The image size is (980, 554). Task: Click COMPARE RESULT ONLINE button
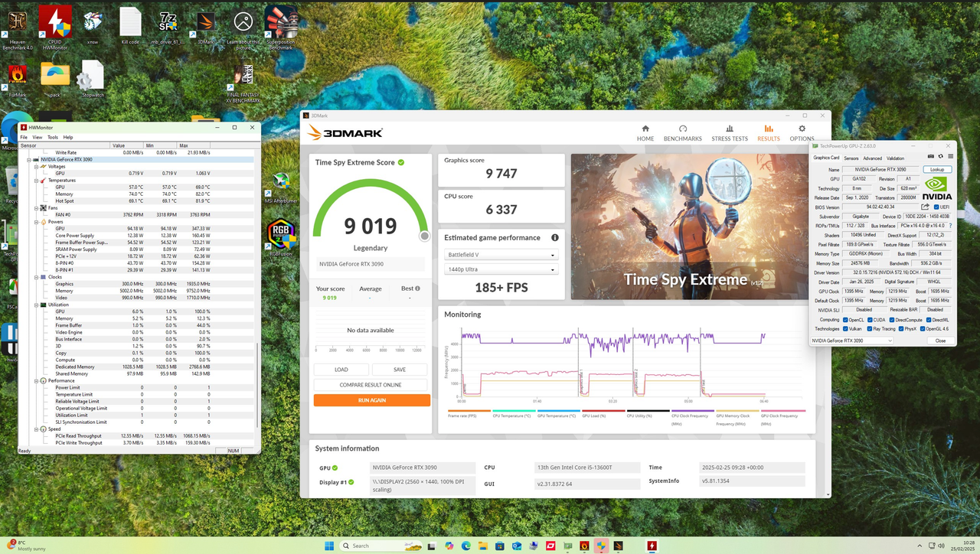372,385
